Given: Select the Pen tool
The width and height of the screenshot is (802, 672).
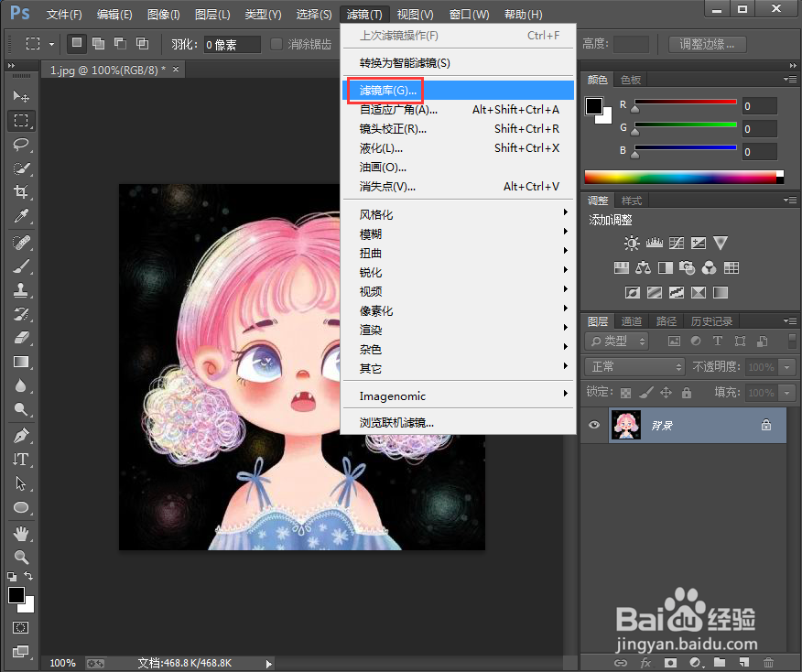Looking at the screenshot, I should [21, 435].
